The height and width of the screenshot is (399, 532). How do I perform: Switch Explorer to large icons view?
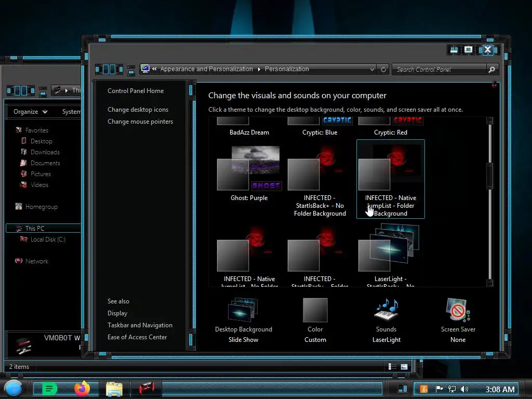(x=404, y=366)
